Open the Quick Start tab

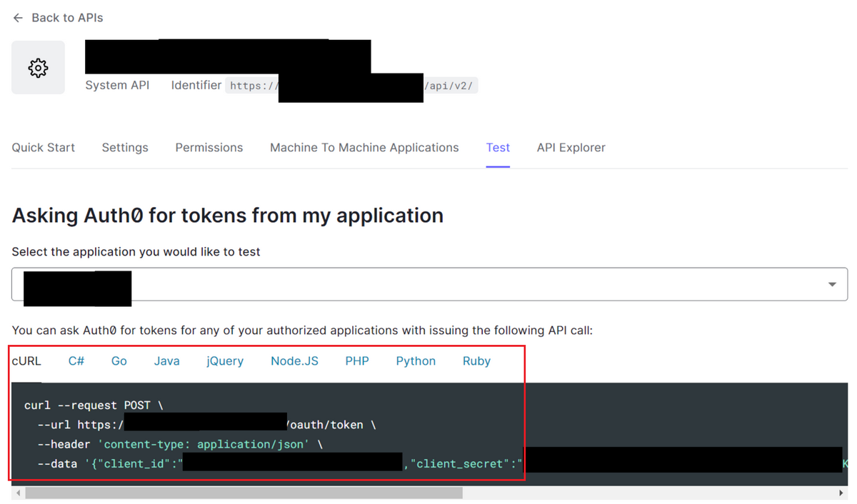tap(44, 148)
